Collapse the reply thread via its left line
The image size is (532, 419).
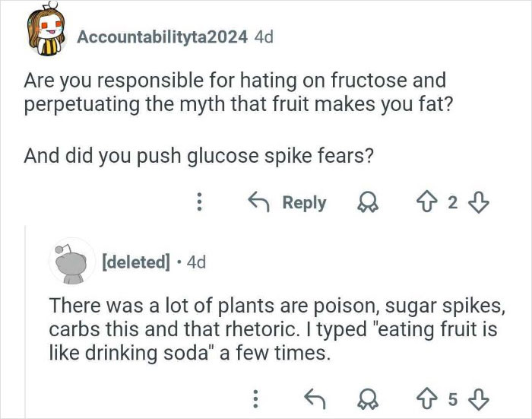point(24,319)
